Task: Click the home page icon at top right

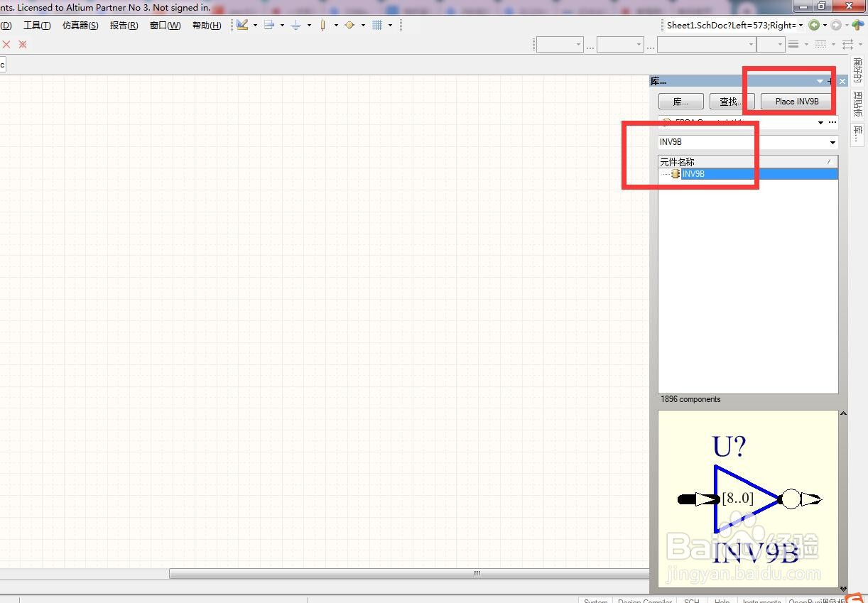Action: [858, 25]
